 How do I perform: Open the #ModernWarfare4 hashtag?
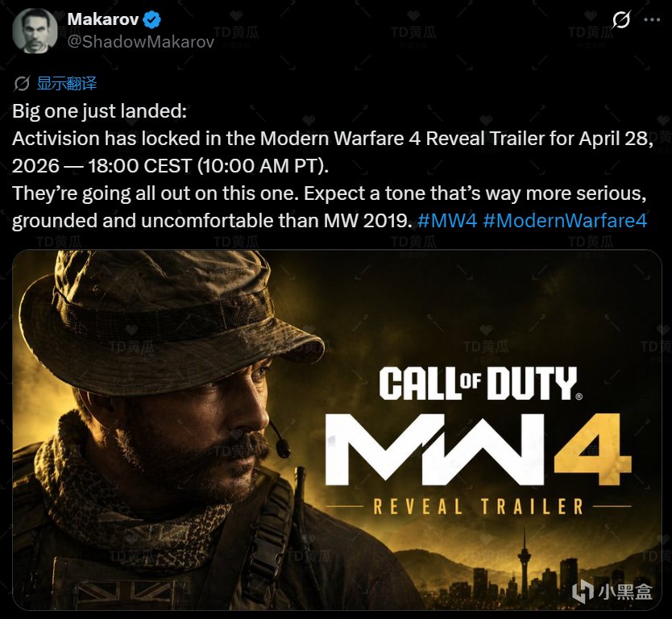coord(565,221)
